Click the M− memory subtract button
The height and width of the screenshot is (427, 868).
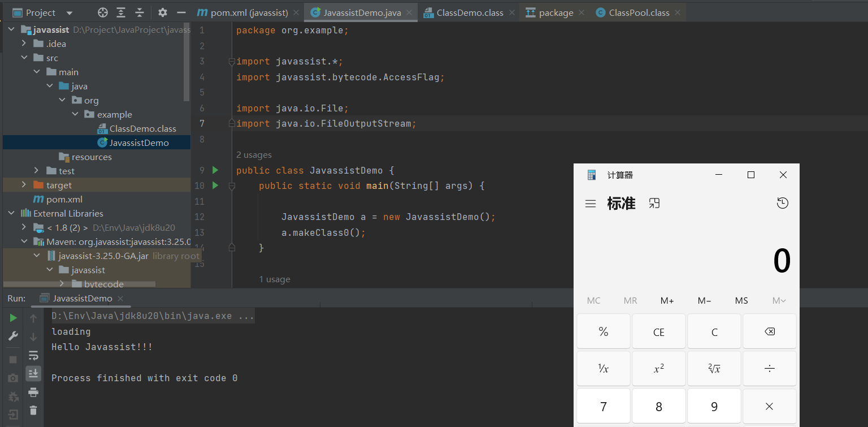(705, 301)
